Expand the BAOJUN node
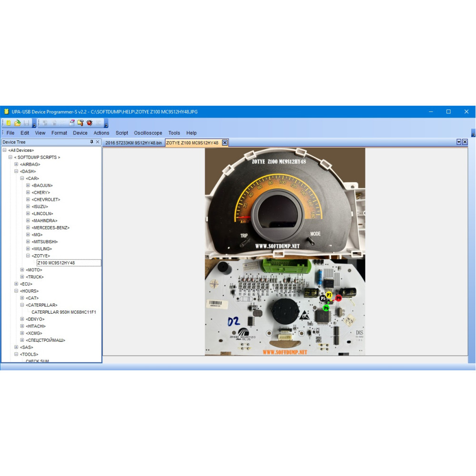Screen dimensions: 476x476 pos(28,185)
